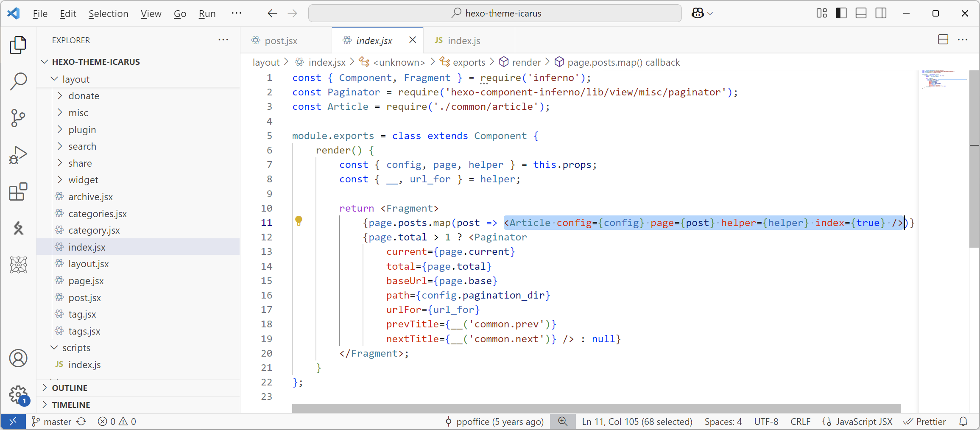
Task: Open the Search view in activity bar
Action: (18, 81)
